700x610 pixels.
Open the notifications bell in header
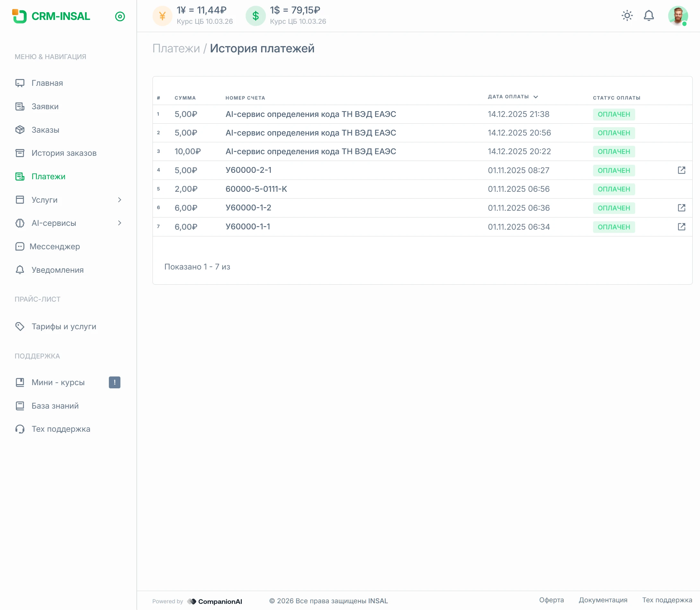click(x=649, y=16)
